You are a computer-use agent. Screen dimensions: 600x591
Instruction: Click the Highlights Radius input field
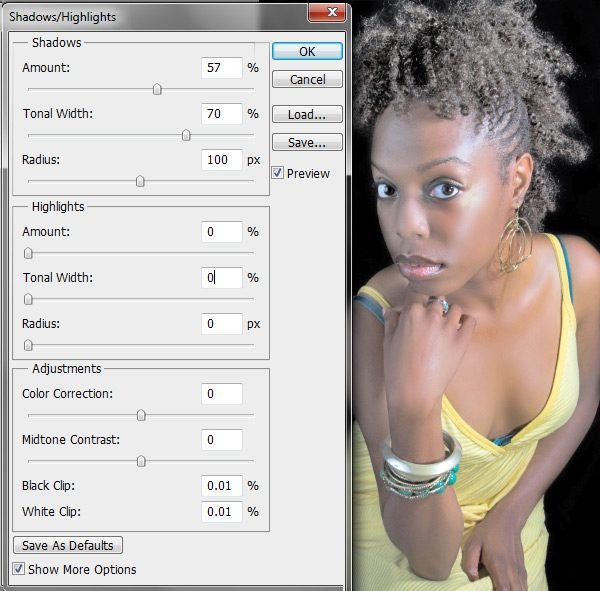point(222,324)
